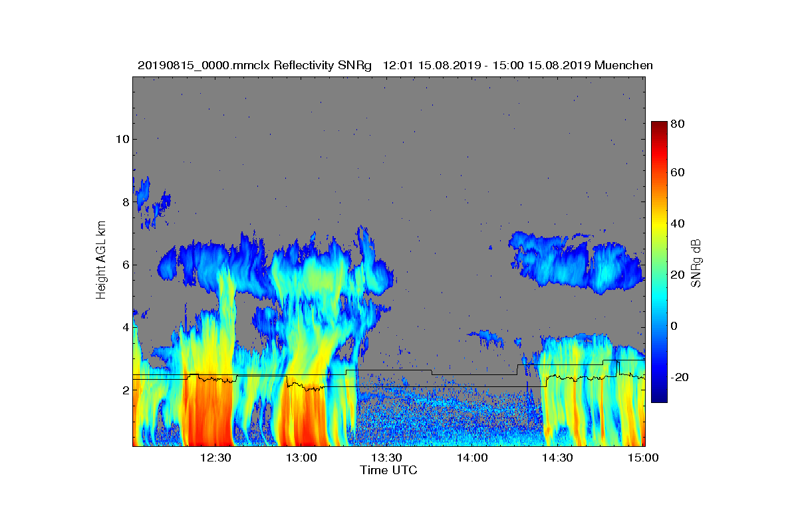Click the height tick label 2
Viewport: 798px width, 532px height.
point(125,390)
